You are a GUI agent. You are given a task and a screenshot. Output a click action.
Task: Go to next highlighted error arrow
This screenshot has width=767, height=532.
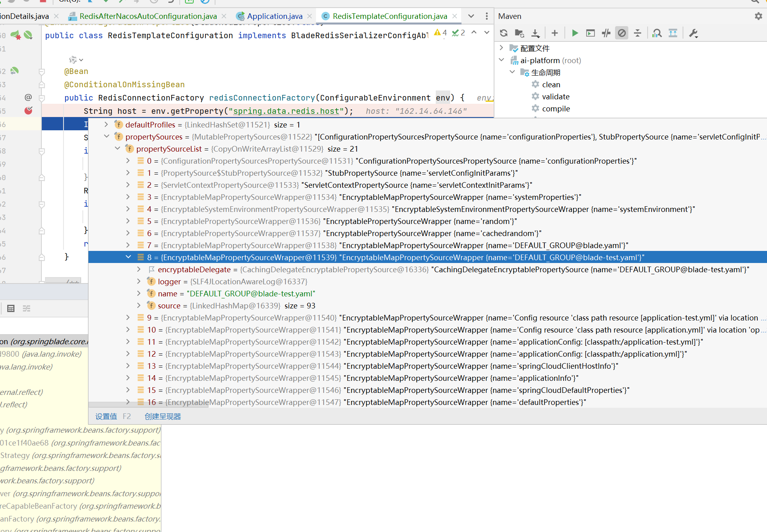pyautogui.click(x=487, y=33)
